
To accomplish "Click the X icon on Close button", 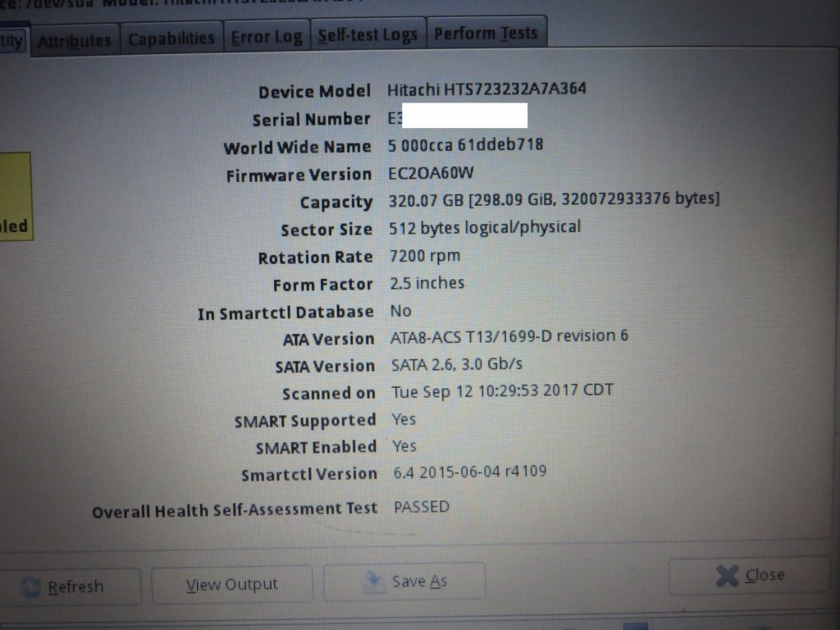I will click(727, 577).
